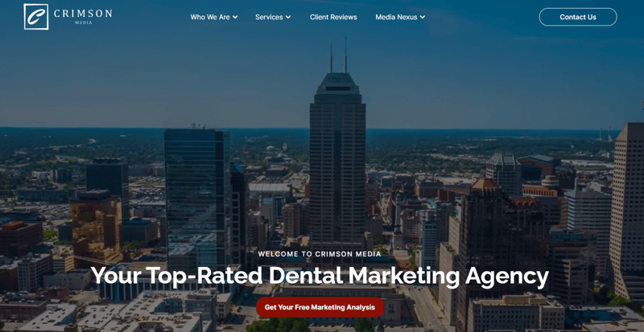644x332 pixels.
Task: Click the Contact Us button
Action: point(578,17)
